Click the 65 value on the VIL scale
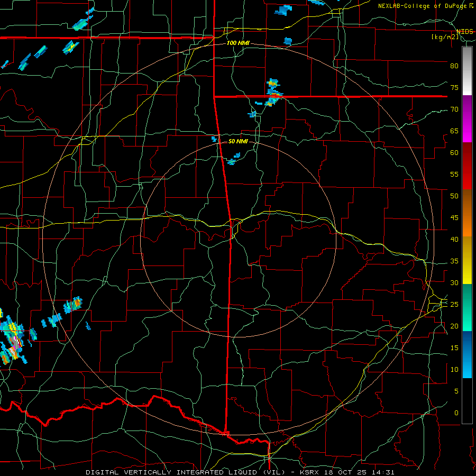 [454, 131]
